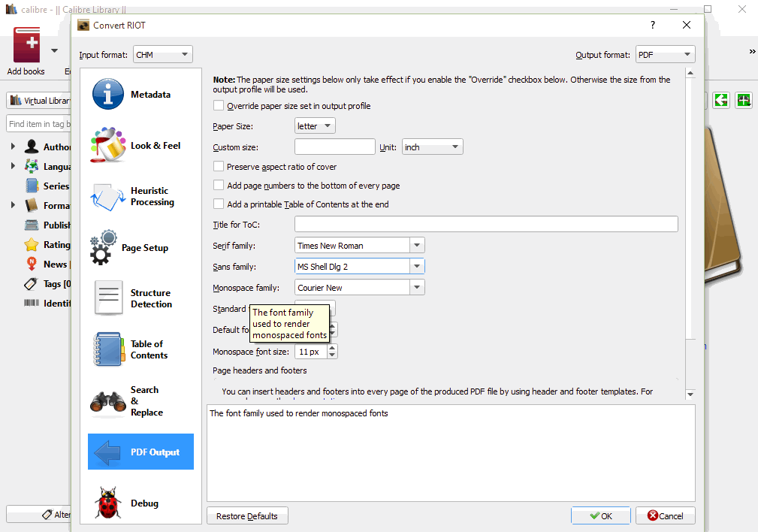Increase Monospace font size with up arrow
This screenshot has height=532, width=758.
pos(331,348)
